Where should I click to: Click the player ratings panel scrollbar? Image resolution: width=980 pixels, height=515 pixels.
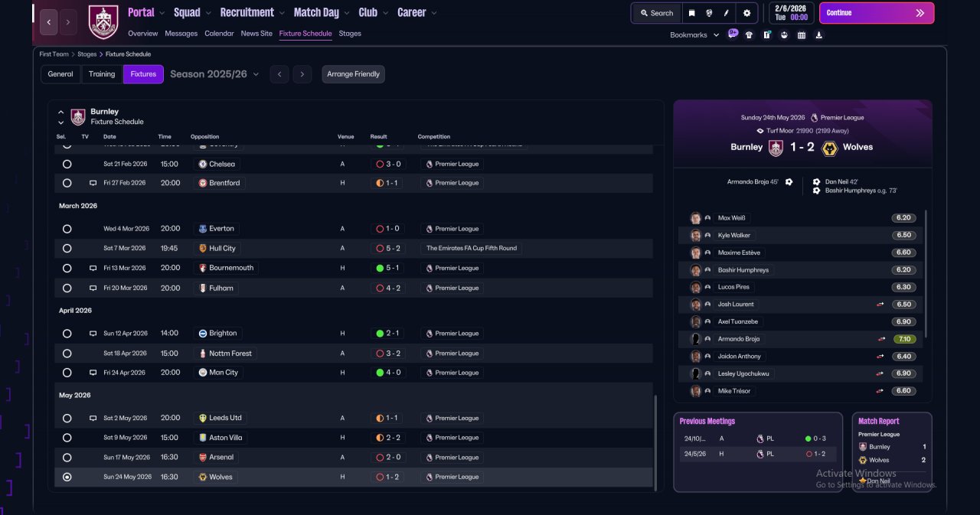pyautogui.click(x=926, y=273)
